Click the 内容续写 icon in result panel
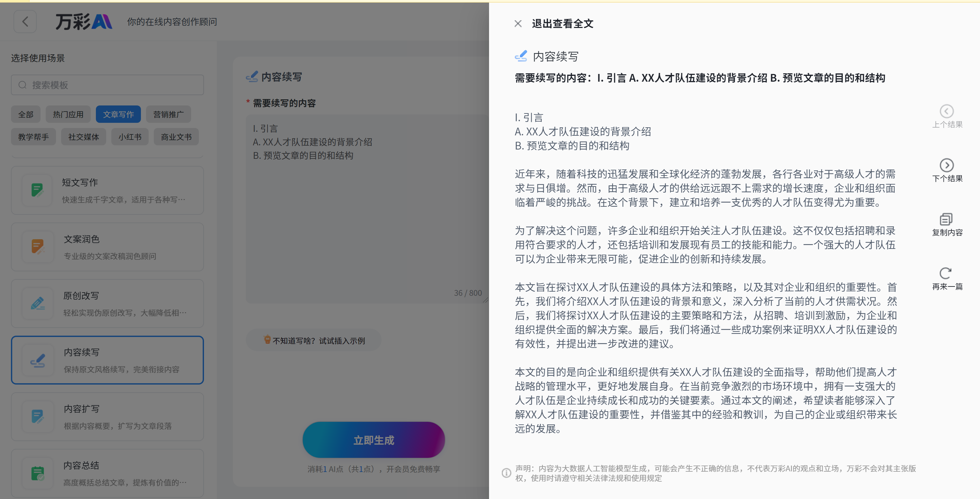Image resolution: width=980 pixels, height=499 pixels. [x=521, y=56]
